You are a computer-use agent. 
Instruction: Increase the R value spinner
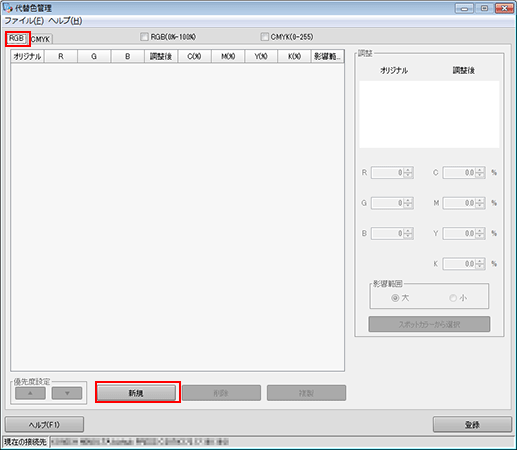[x=408, y=170]
